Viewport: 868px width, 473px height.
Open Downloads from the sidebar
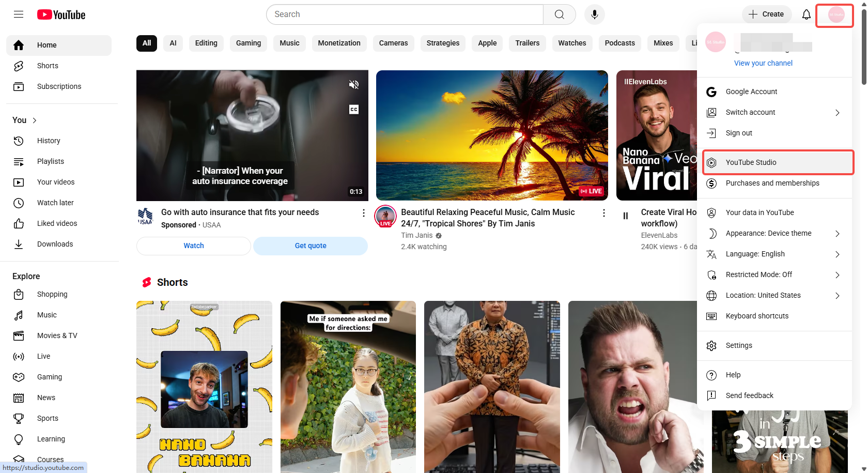coord(55,243)
